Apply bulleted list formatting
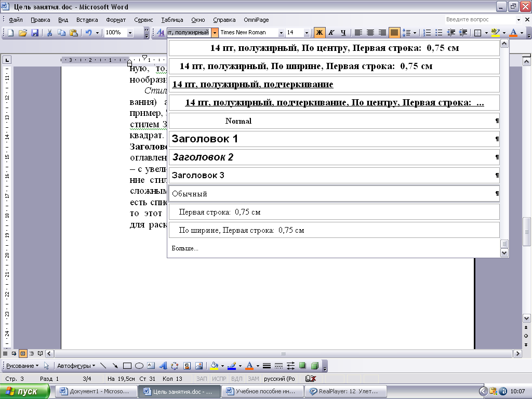Screen dimensions: 532x399 click(439, 33)
